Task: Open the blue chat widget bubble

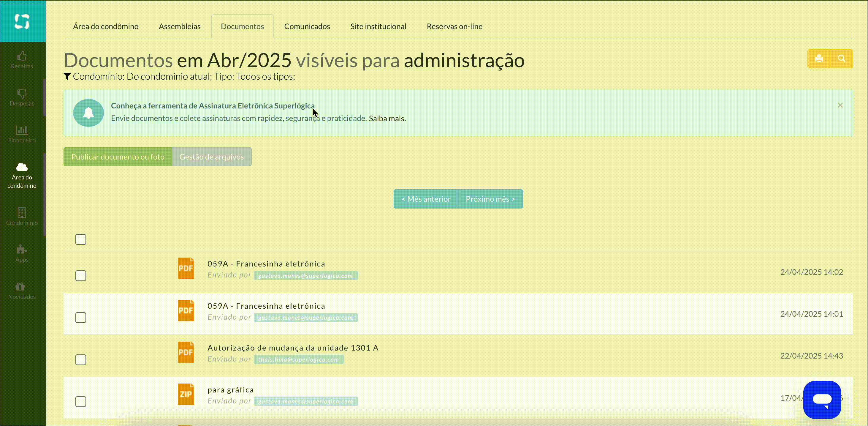Action: click(822, 400)
